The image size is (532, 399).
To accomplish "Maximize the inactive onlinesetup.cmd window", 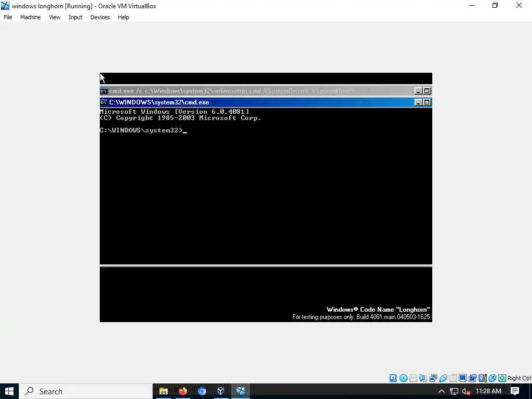I will [x=427, y=90].
